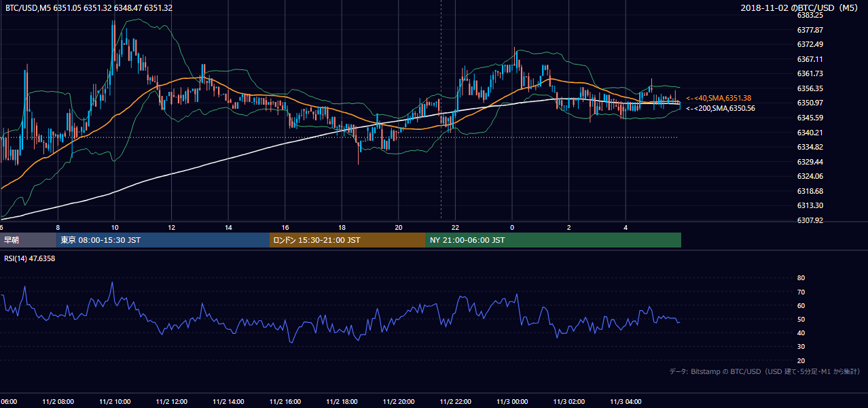Click price axis value 6318.68
Image resolution: width=868 pixels, height=408 pixels.
coord(810,191)
